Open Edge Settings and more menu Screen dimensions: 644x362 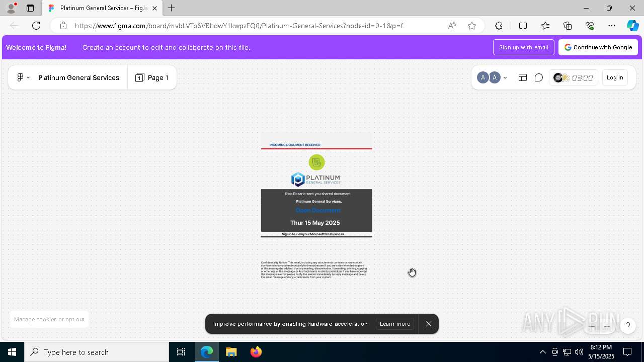[x=612, y=26]
